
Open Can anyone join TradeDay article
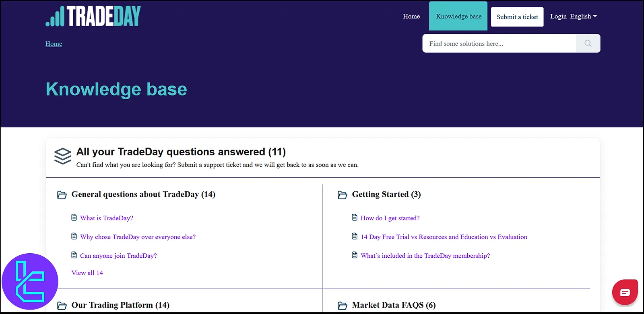[x=118, y=256]
